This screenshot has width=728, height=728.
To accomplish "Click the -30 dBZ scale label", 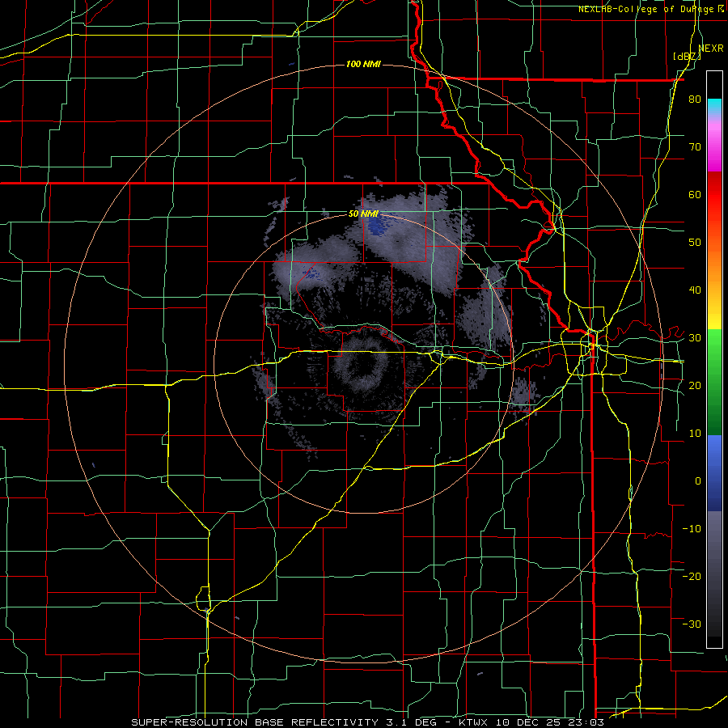I will click(x=692, y=624).
